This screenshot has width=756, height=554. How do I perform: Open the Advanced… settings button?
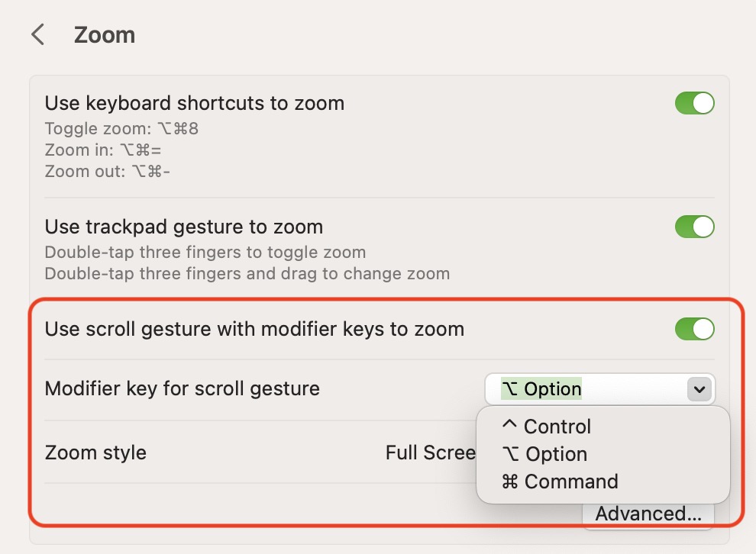(x=648, y=514)
